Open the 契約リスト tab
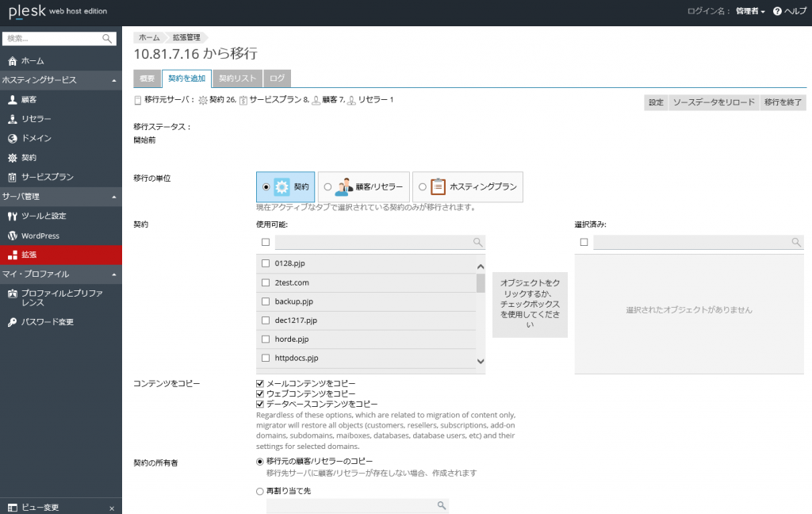 [239, 78]
